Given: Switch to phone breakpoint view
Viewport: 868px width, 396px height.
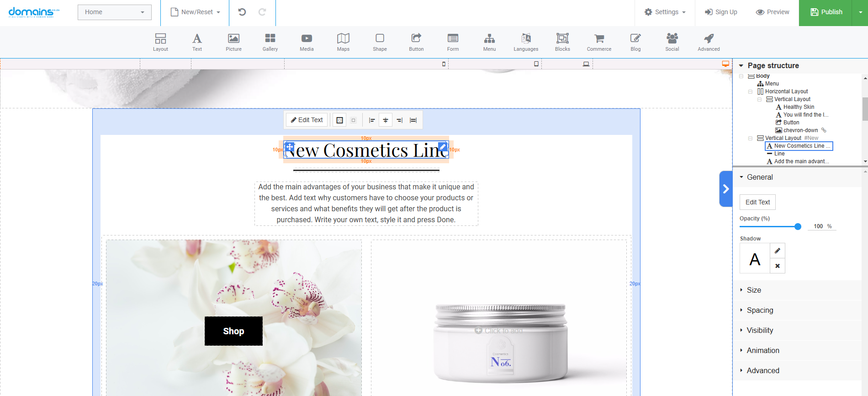Looking at the screenshot, I should 444,64.
